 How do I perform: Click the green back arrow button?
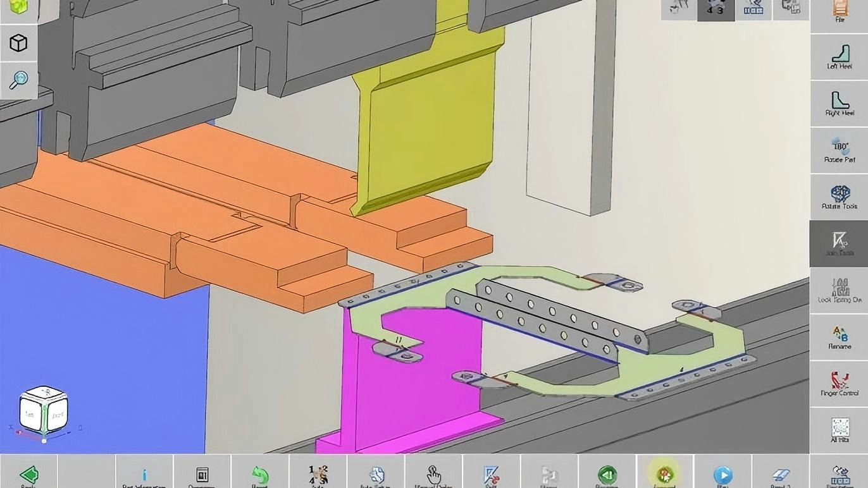[x=28, y=474]
